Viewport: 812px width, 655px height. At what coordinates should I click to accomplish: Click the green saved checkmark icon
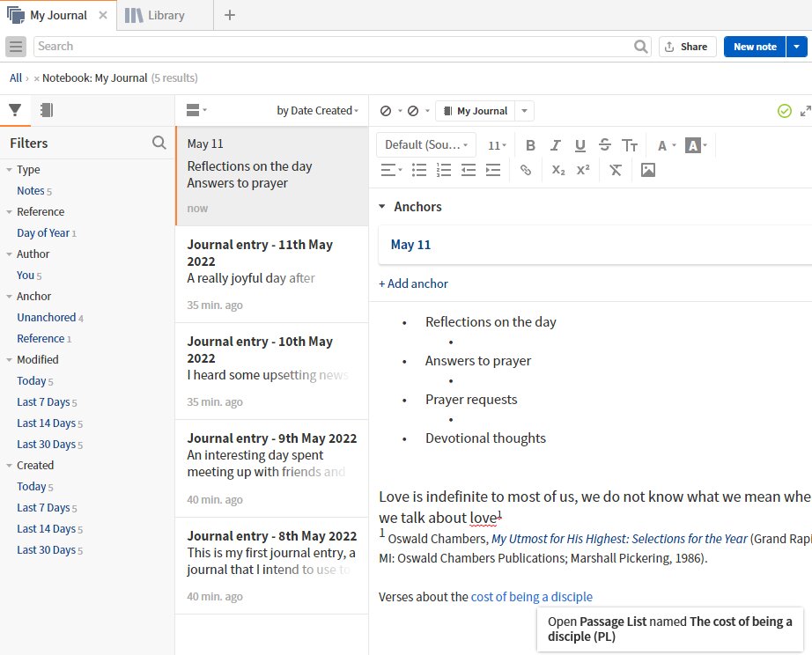784,111
